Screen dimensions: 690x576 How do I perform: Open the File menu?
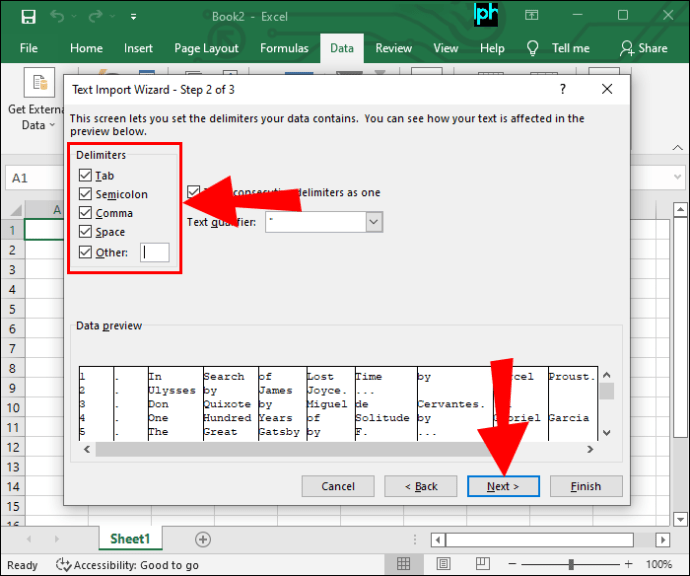click(29, 48)
